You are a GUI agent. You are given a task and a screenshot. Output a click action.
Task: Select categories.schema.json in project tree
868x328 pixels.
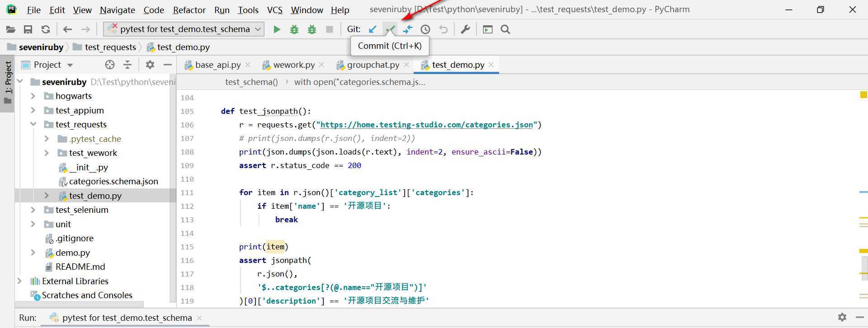click(108, 181)
